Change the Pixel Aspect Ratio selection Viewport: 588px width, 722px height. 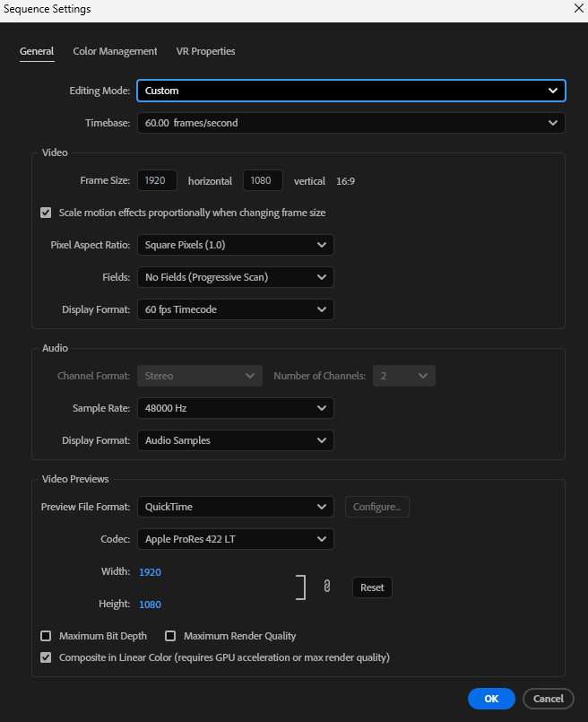[235, 244]
